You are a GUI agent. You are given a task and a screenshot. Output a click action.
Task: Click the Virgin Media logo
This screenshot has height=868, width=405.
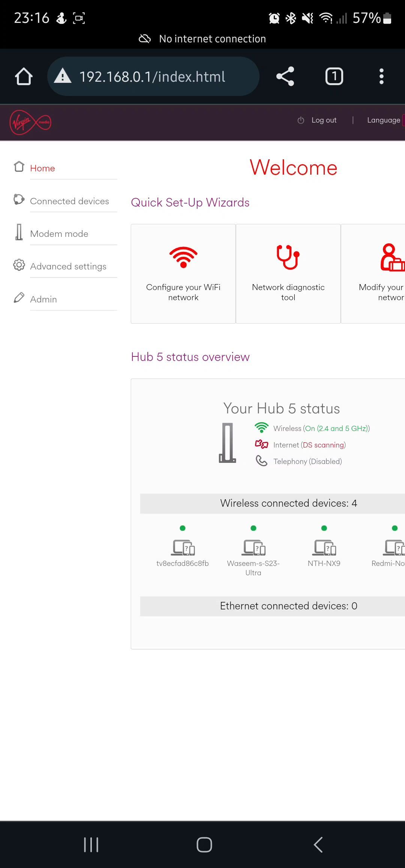pos(30,122)
